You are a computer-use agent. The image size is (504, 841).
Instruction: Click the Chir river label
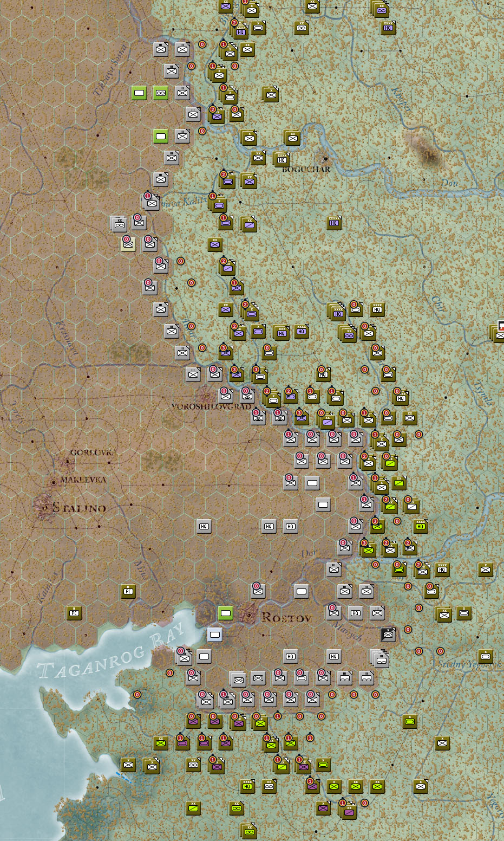[x=438, y=304]
